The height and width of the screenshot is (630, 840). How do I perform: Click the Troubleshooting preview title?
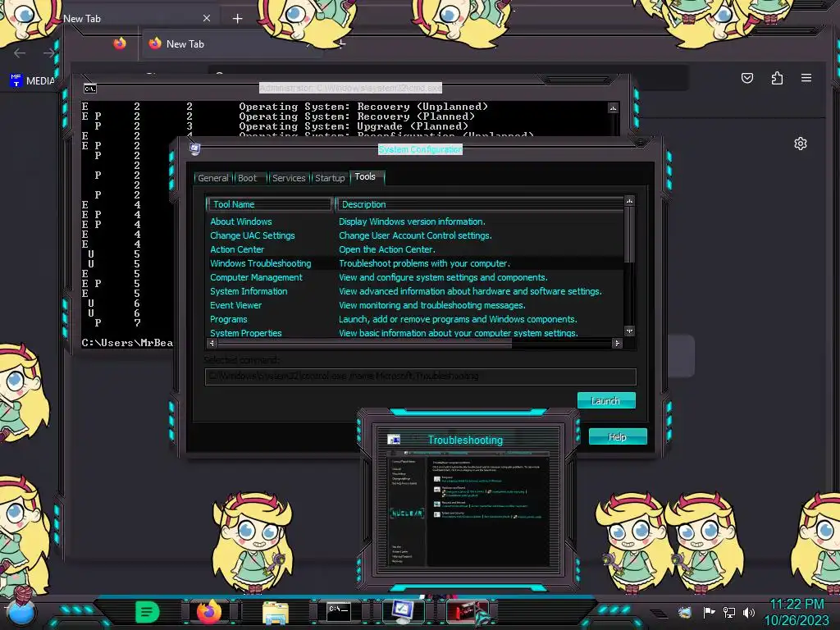pos(465,440)
